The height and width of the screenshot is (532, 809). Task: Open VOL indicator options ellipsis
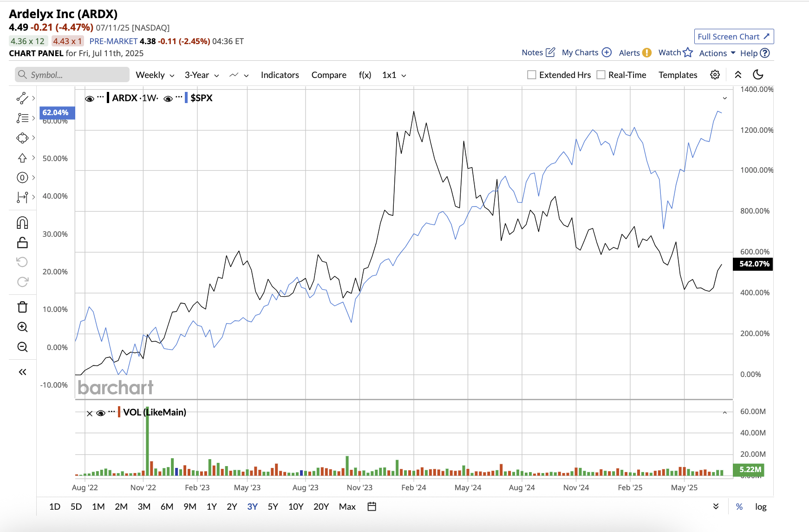point(111,411)
